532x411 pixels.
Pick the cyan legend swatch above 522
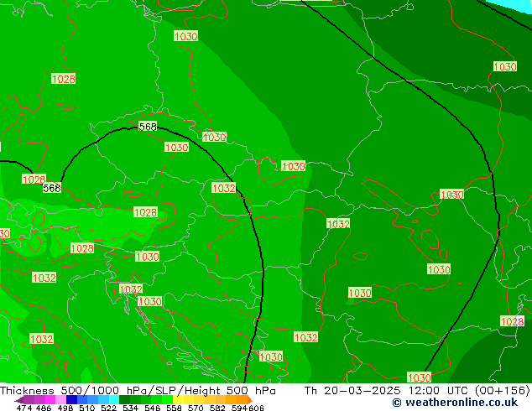114,400
